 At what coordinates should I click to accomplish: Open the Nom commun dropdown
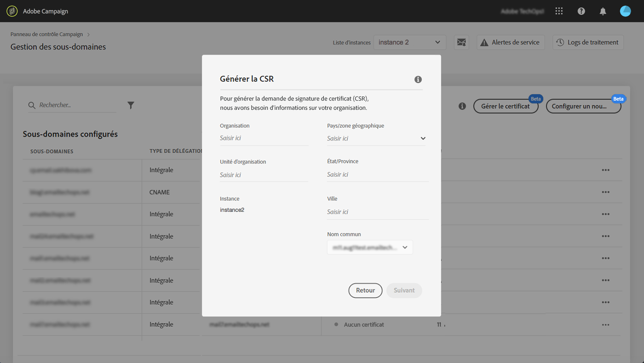point(370,247)
